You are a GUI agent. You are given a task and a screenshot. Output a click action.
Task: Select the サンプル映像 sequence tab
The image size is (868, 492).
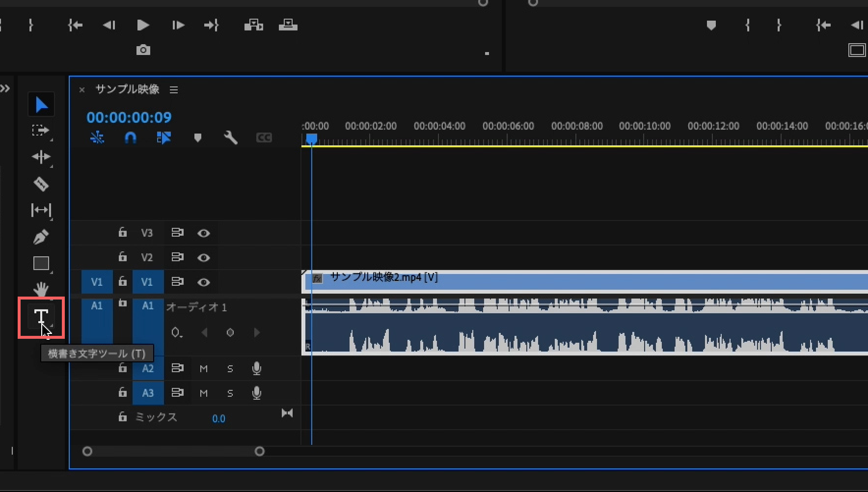(x=127, y=89)
